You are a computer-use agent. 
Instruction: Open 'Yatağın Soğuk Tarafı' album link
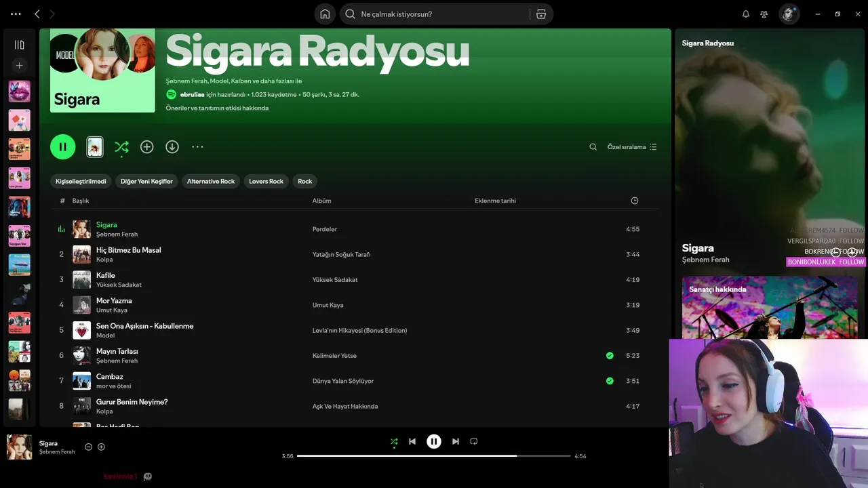[x=341, y=254]
